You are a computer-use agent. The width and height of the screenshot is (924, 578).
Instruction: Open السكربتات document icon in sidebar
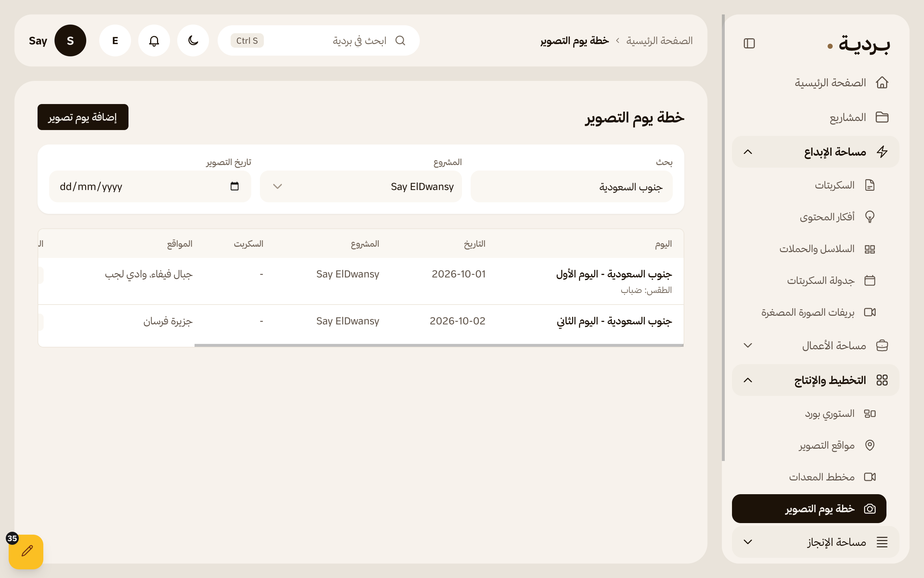[x=870, y=185]
